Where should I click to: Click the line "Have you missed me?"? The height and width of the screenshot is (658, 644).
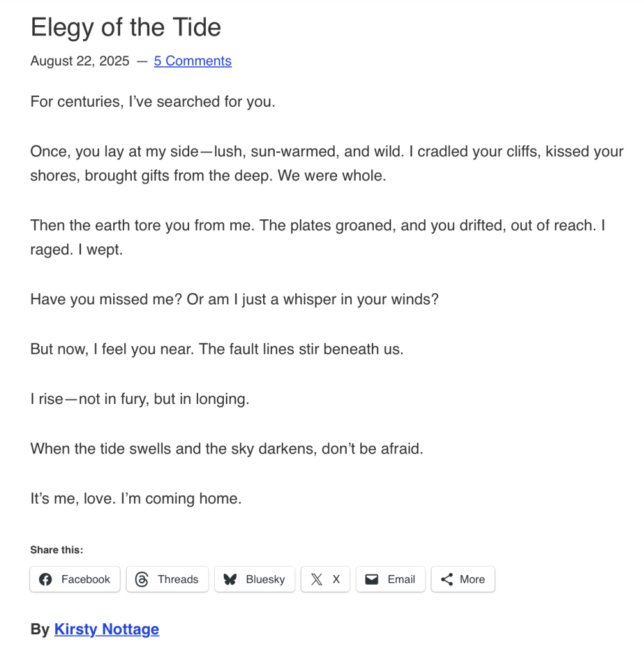(x=234, y=300)
